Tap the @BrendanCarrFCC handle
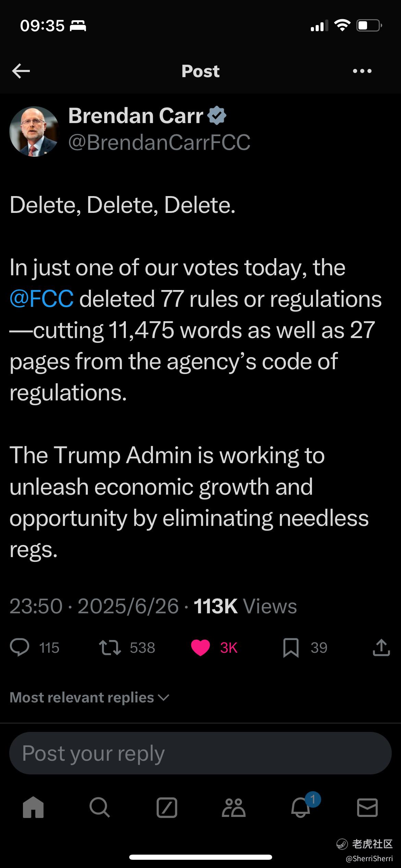Viewport: 401px width, 868px height. [x=159, y=142]
